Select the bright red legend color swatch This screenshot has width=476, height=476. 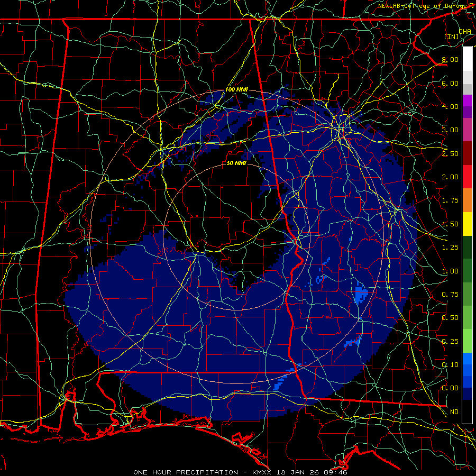(x=467, y=177)
